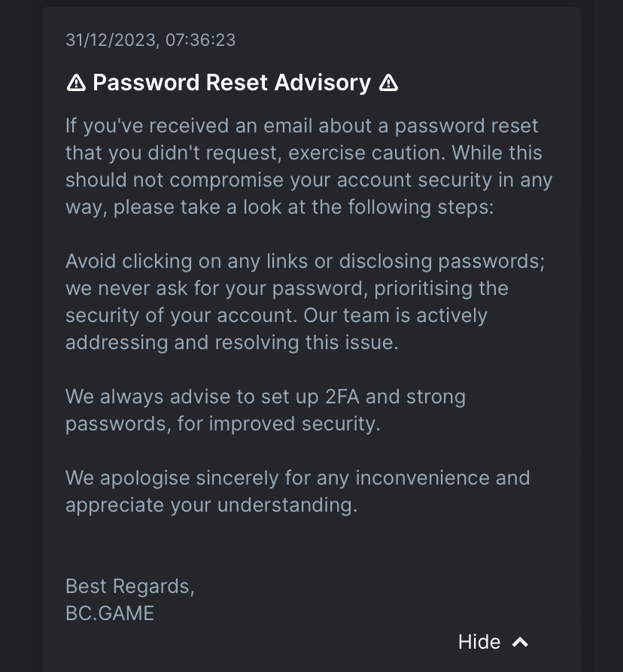Click the Hide label
Screen dimensions: 623x672
coord(479,642)
